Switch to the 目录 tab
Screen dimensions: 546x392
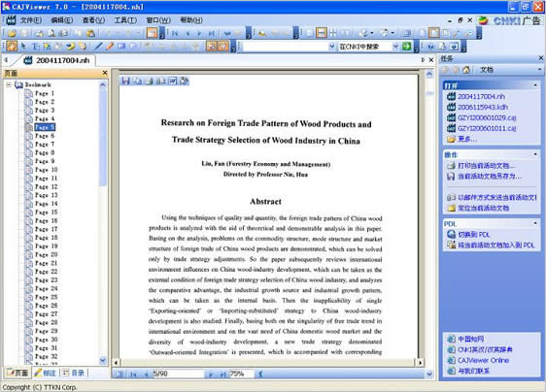[x=74, y=373]
